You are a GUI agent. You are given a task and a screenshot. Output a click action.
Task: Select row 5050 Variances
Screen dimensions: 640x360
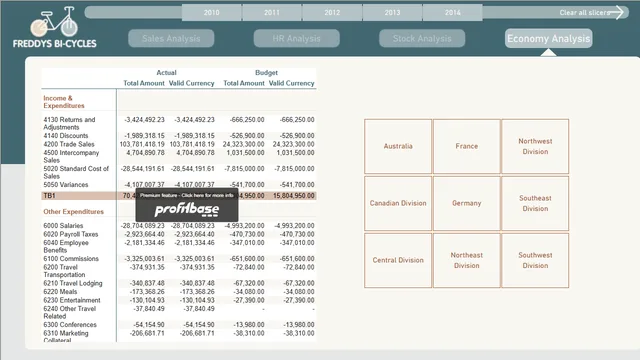pyautogui.click(x=179, y=184)
